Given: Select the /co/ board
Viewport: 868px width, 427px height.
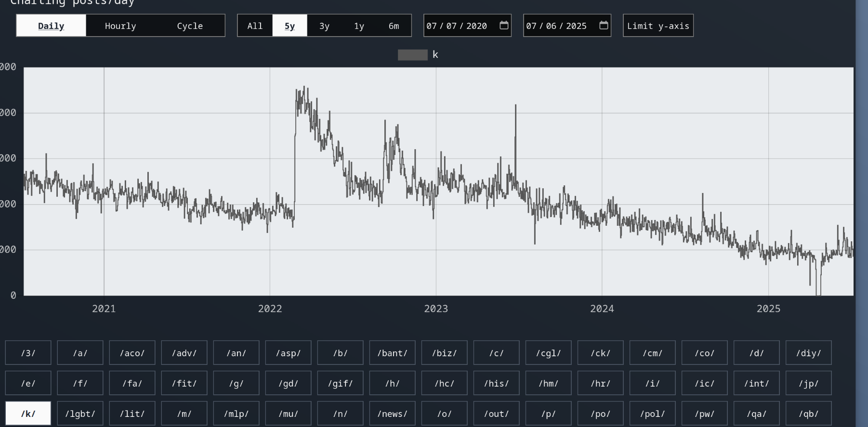Looking at the screenshot, I should tap(704, 353).
